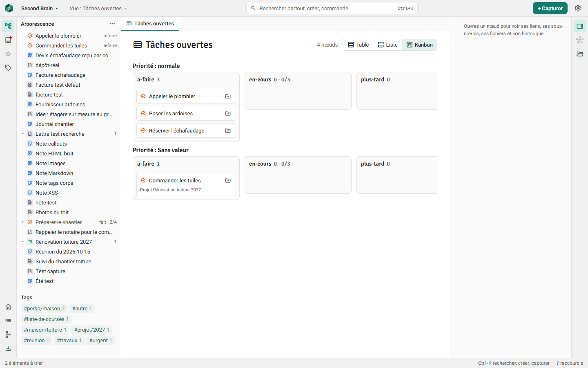Filter by the #perso/maison tag
Viewport: 588px width, 368px height.
pyautogui.click(x=44, y=309)
